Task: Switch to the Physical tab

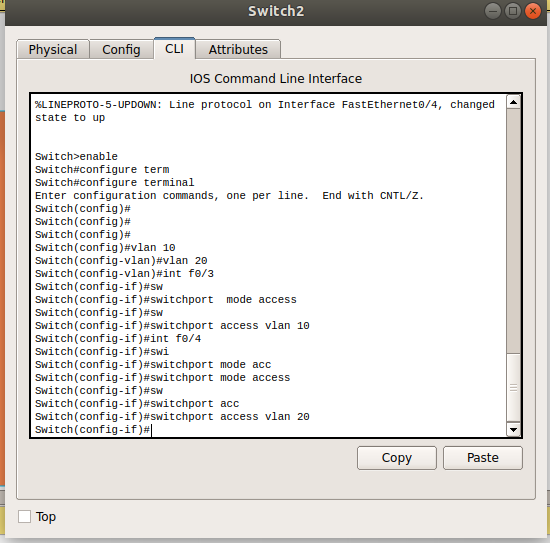Action: click(x=53, y=49)
